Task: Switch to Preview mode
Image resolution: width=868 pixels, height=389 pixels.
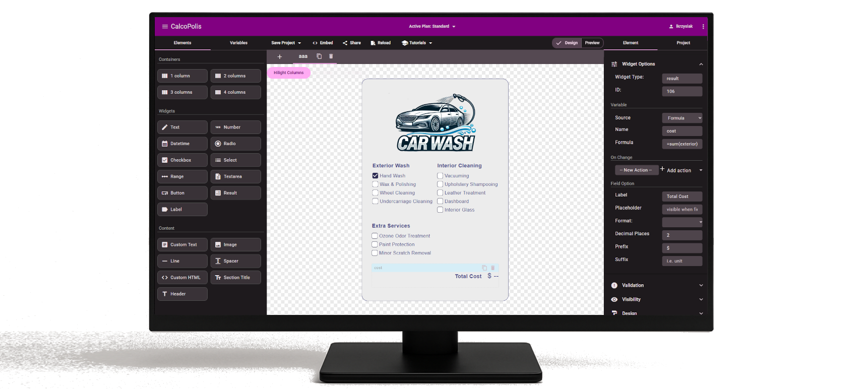Action: pyautogui.click(x=592, y=43)
